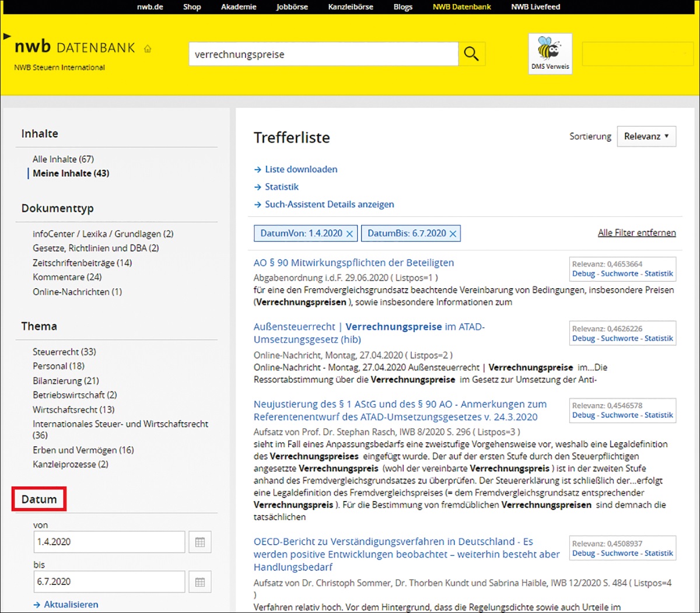700x613 pixels.
Task: Open AO § 90 Mitwirkungspflichten result
Action: coord(353,263)
